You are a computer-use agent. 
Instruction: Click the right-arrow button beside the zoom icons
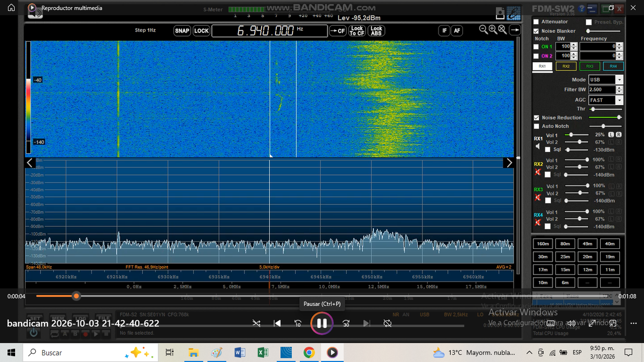click(x=515, y=30)
